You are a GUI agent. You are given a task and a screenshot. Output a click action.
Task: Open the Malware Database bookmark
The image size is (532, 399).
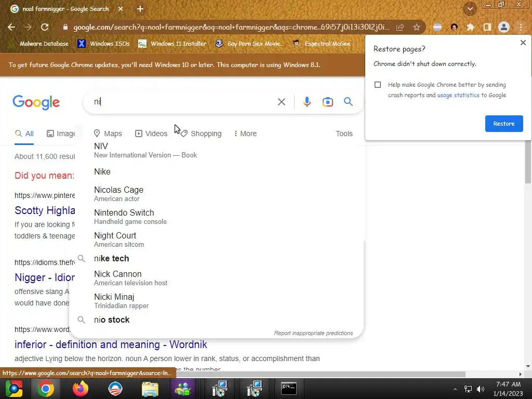tap(39, 44)
